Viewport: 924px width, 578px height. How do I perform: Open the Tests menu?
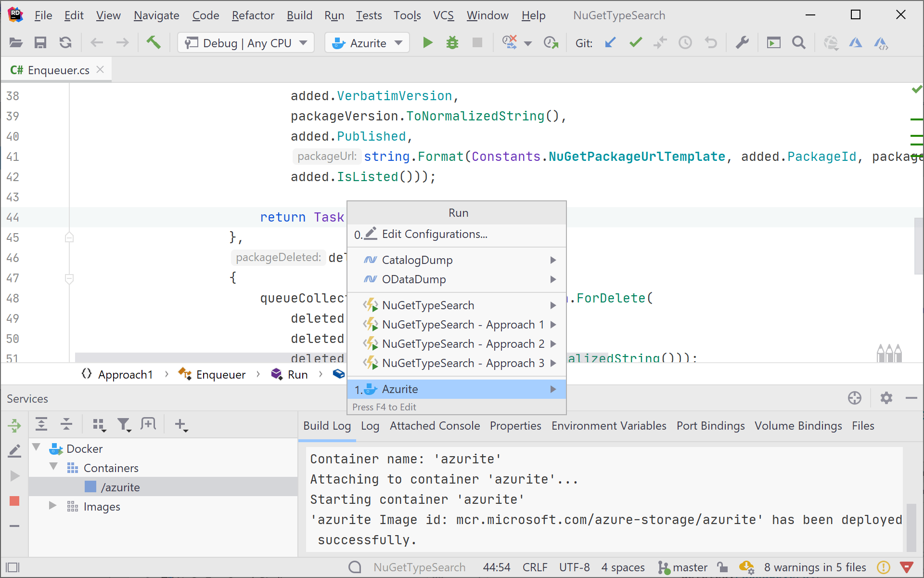coord(369,15)
